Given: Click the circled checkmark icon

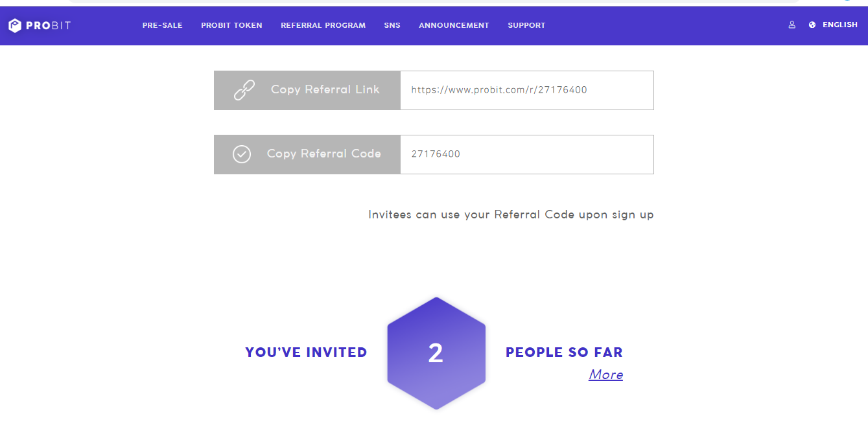Looking at the screenshot, I should pyautogui.click(x=242, y=154).
